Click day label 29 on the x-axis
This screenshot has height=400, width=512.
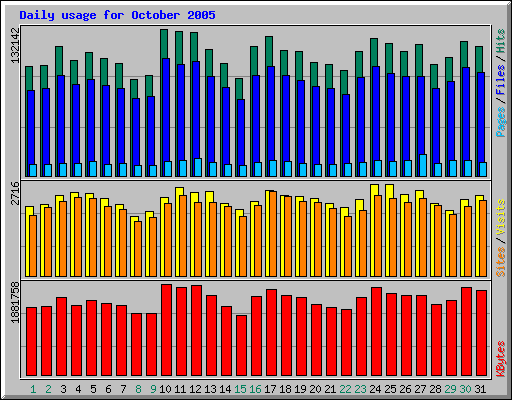pyautogui.click(x=450, y=389)
